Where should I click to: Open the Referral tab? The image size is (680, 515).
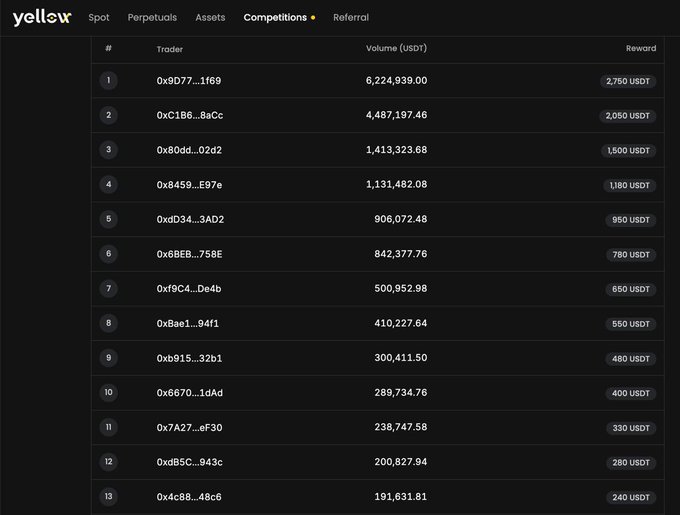tap(351, 18)
